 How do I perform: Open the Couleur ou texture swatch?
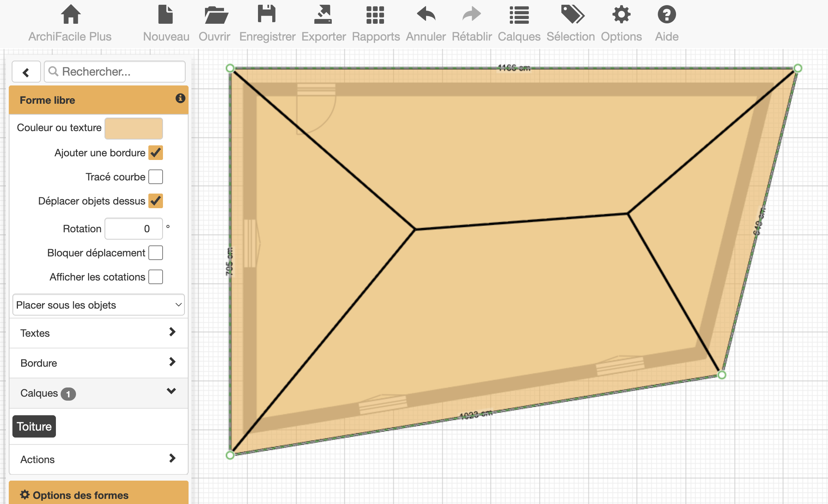pos(134,128)
